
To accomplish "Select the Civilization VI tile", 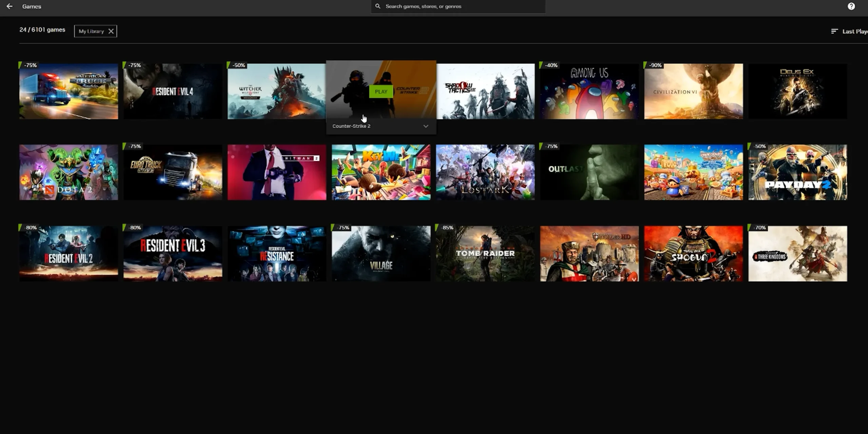I will pyautogui.click(x=693, y=91).
